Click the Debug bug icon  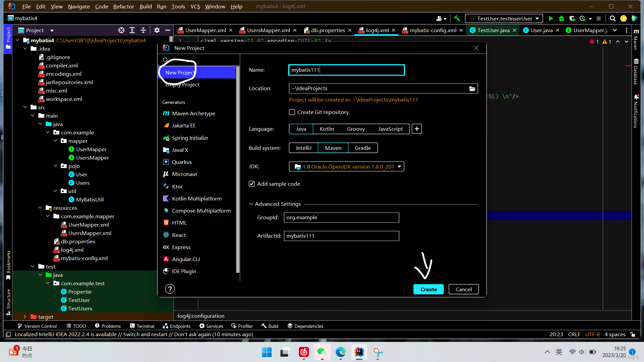(x=561, y=18)
